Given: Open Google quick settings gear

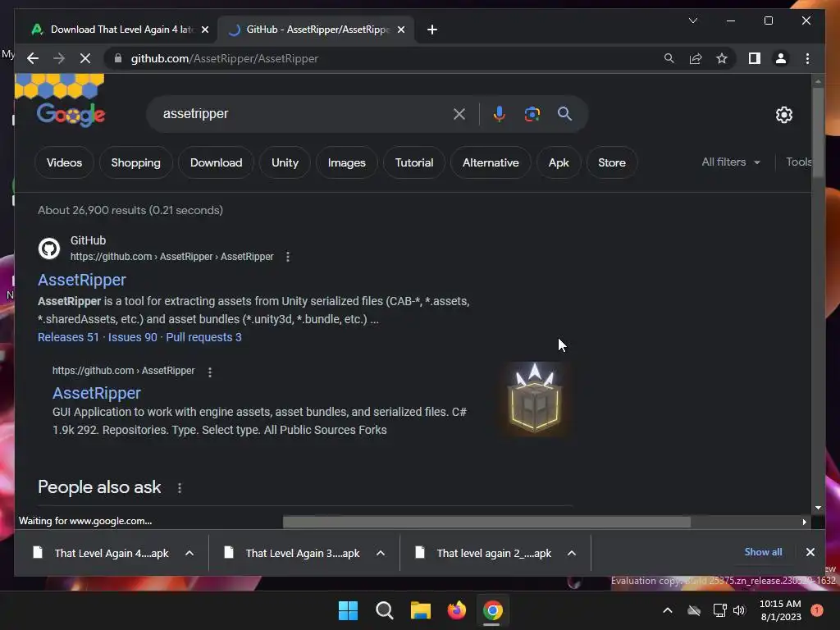Looking at the screenshot, I should [783, 114].
